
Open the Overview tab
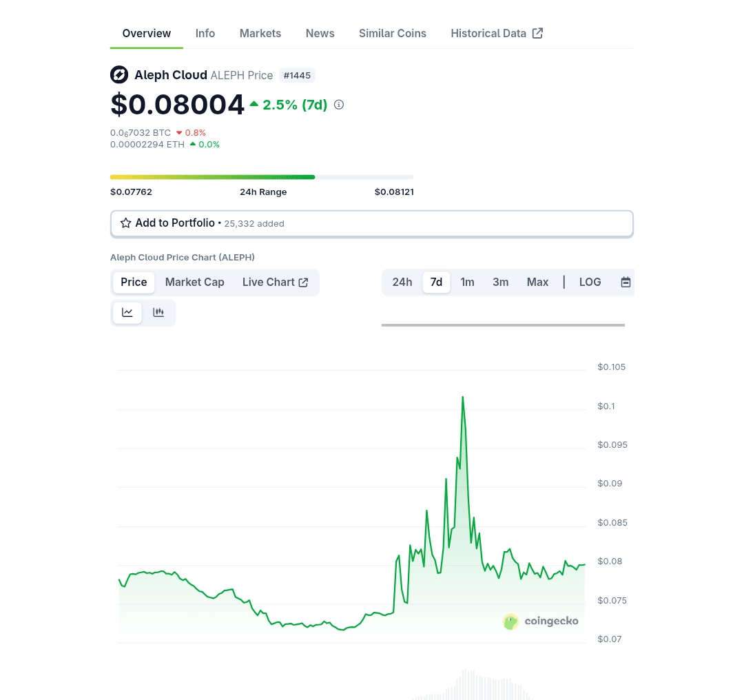(146, 33)
